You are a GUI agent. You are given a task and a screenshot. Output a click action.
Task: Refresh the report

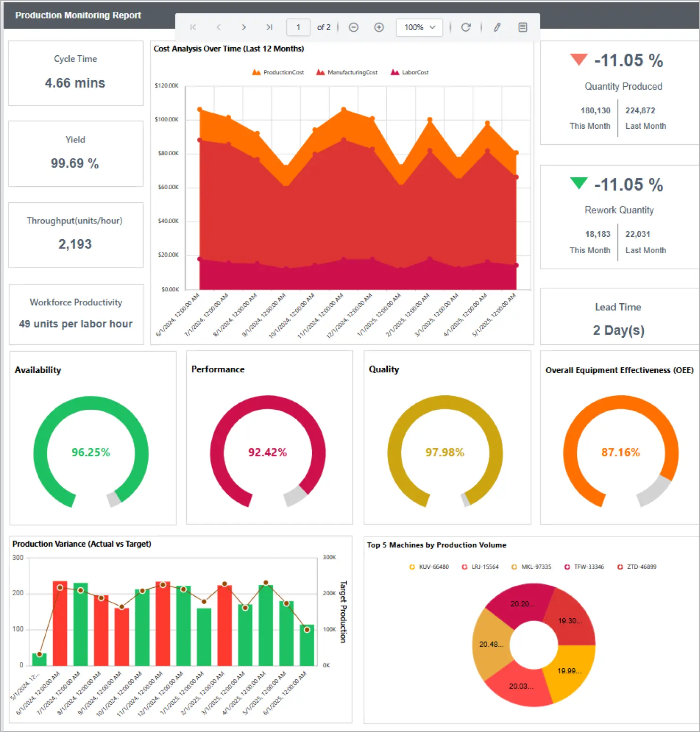(x=466, y=27)
